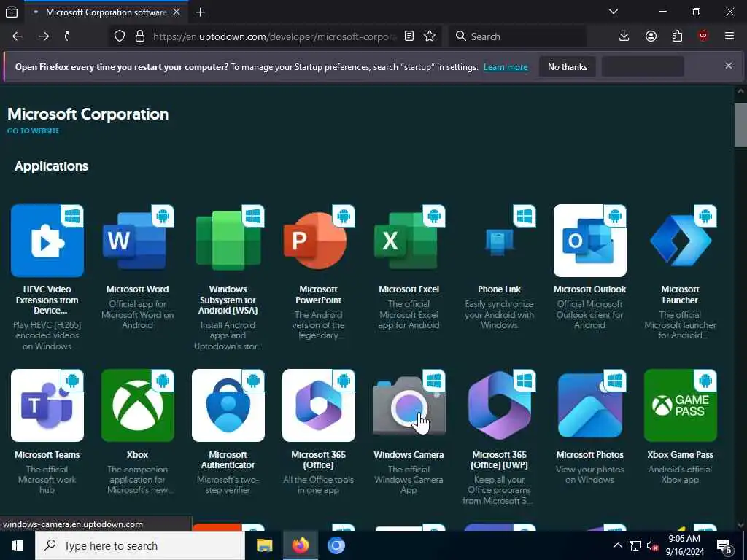Open the Microsoft Word app icon

[137, 241]
